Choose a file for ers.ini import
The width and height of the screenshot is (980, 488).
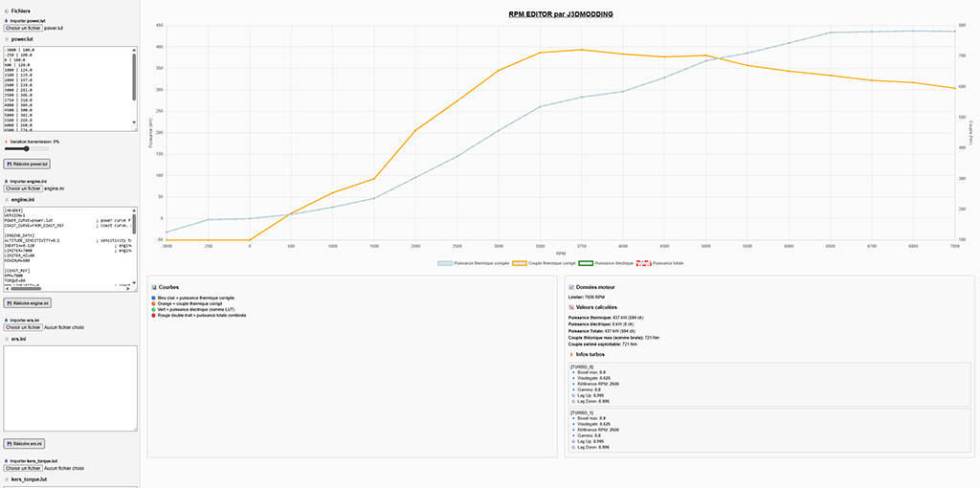click(23, 327)
